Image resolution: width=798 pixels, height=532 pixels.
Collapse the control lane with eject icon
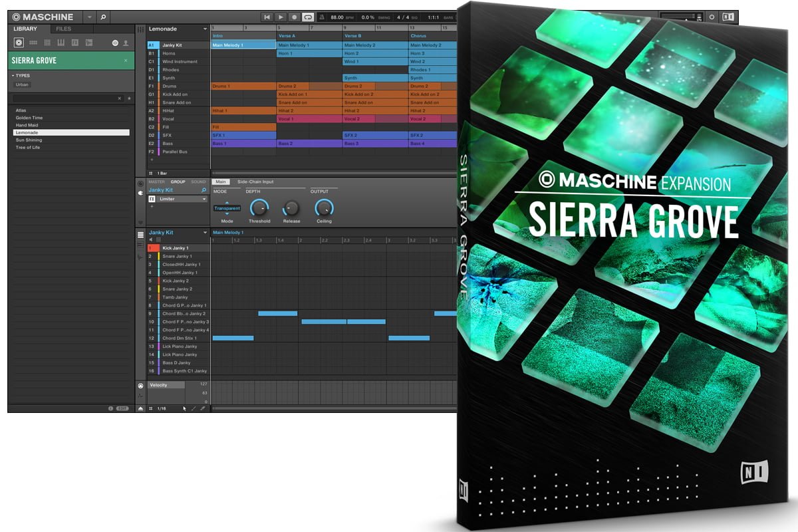pyautogui.click(x=140, y=408)
